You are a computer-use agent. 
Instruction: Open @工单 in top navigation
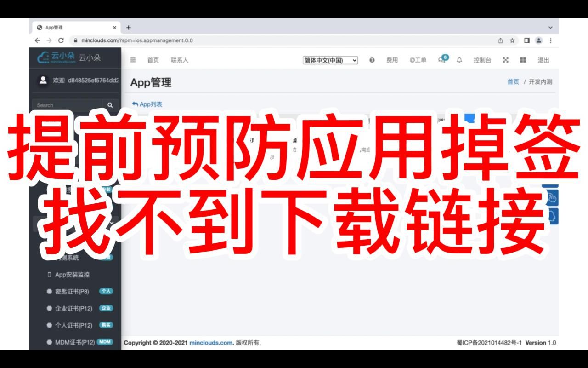tap(418, 60)
